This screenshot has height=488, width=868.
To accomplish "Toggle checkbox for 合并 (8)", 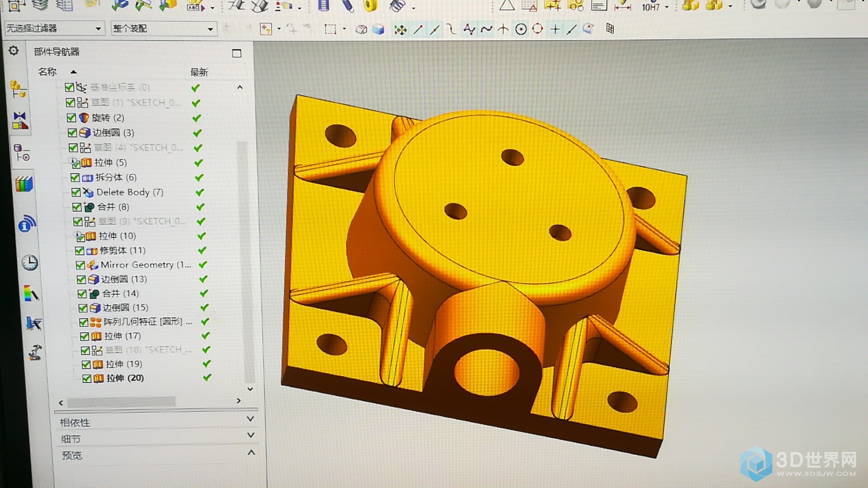I will 77,207.
